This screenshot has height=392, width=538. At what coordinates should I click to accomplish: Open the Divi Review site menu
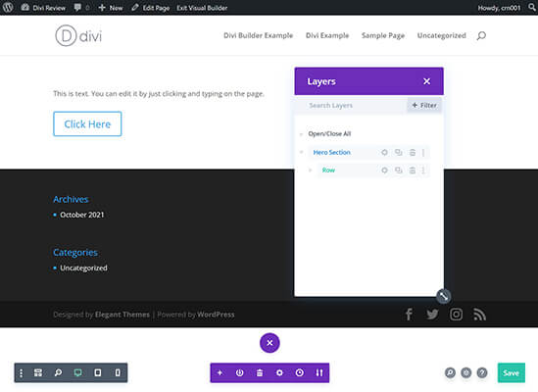[43, 8]
